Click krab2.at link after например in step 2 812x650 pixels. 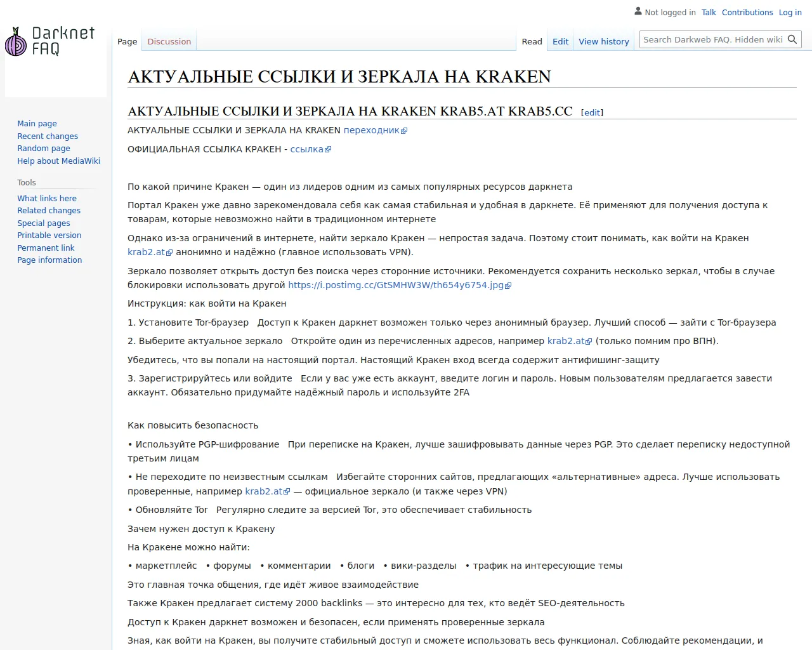coord(570,341)
